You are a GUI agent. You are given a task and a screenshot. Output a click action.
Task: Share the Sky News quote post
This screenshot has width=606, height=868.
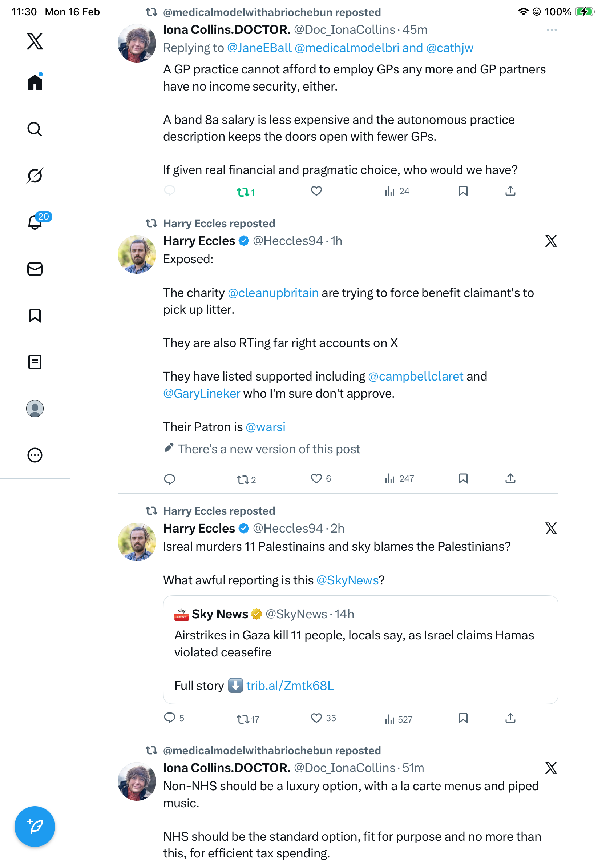click(510, 718)
